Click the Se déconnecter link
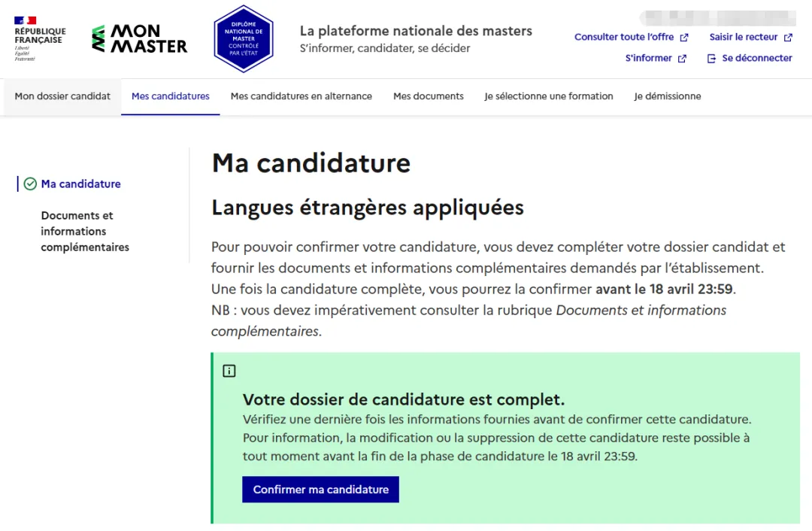Viewport: 812px width, 531px height. tap(756, 59)
